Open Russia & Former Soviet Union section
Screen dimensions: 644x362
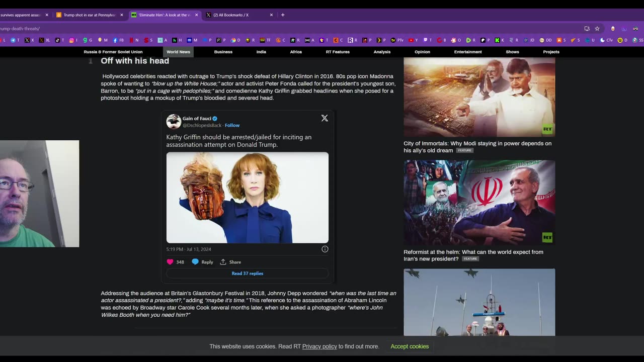(x=113, y=52)
